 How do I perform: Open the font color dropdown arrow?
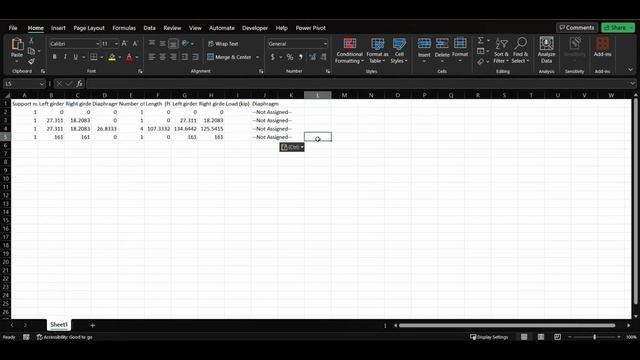coord(137,57)
